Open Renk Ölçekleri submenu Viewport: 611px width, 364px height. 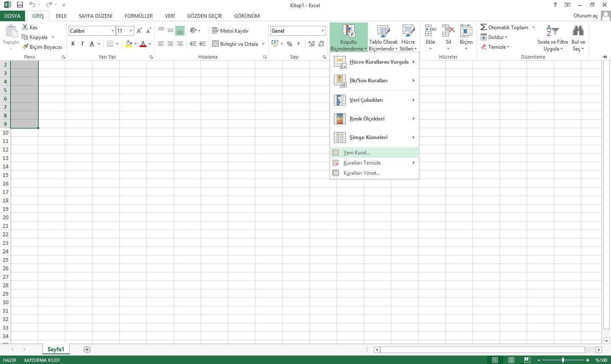coord(374,119)
